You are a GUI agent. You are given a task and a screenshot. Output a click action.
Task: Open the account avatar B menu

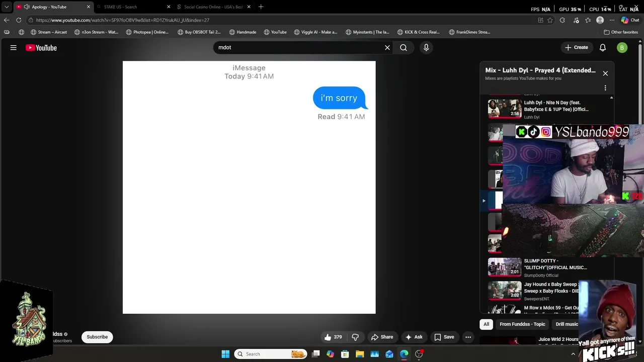coord(622,47)
